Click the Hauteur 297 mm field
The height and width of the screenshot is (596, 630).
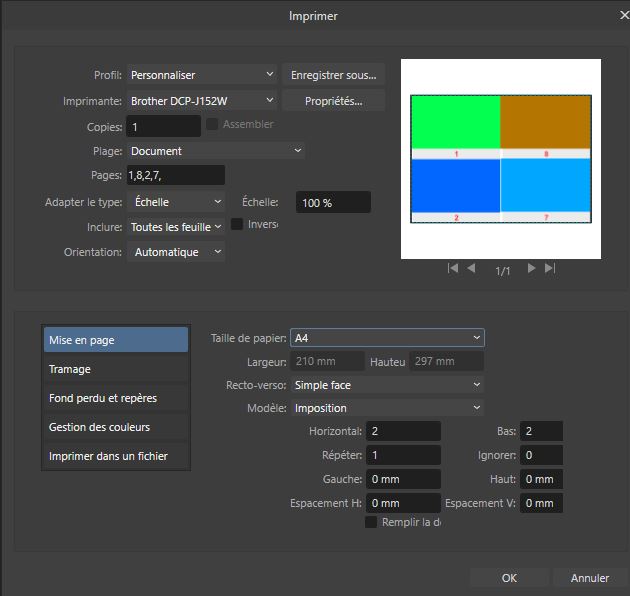446,361
